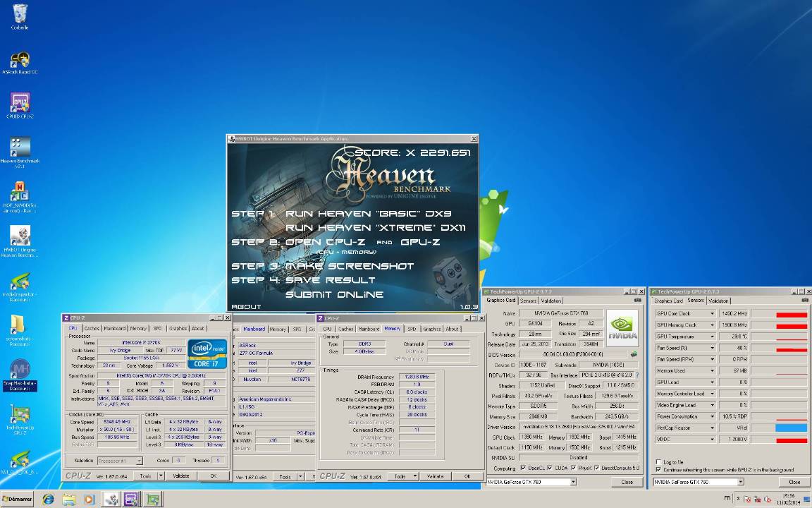
Task: Open the nvidiaInspector desktop shortcut
Action: (20, 286)
